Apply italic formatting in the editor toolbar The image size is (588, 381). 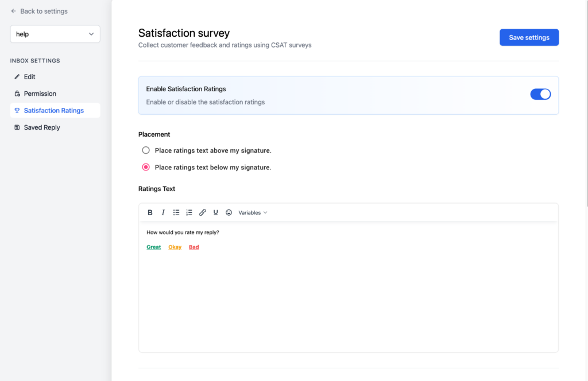pyautogui.click(x=163, y=212)
